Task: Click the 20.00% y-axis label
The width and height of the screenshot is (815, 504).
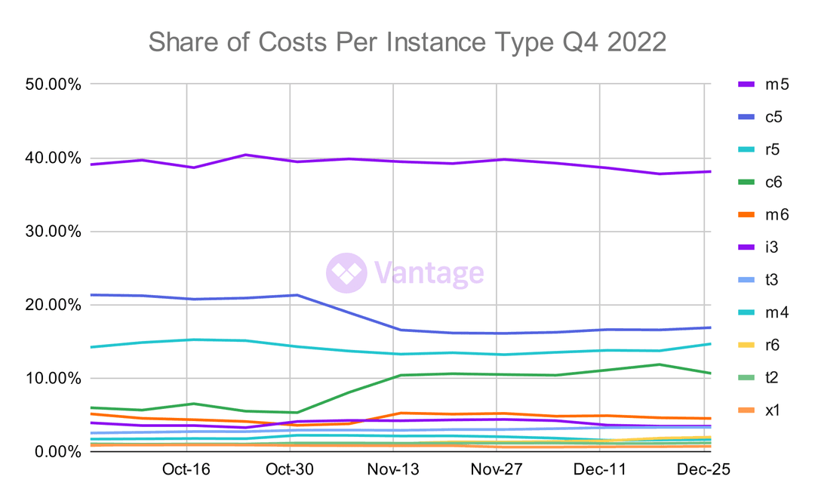Action: coord(53,305)
